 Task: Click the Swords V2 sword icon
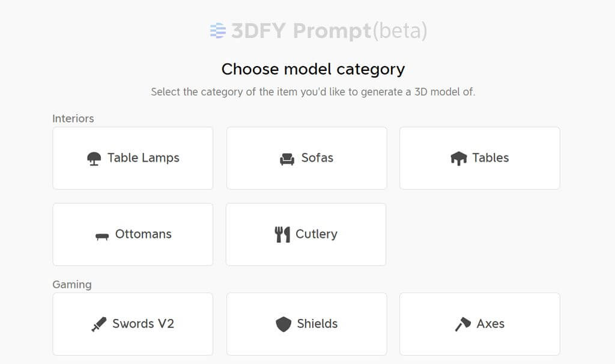click(98, 324)
